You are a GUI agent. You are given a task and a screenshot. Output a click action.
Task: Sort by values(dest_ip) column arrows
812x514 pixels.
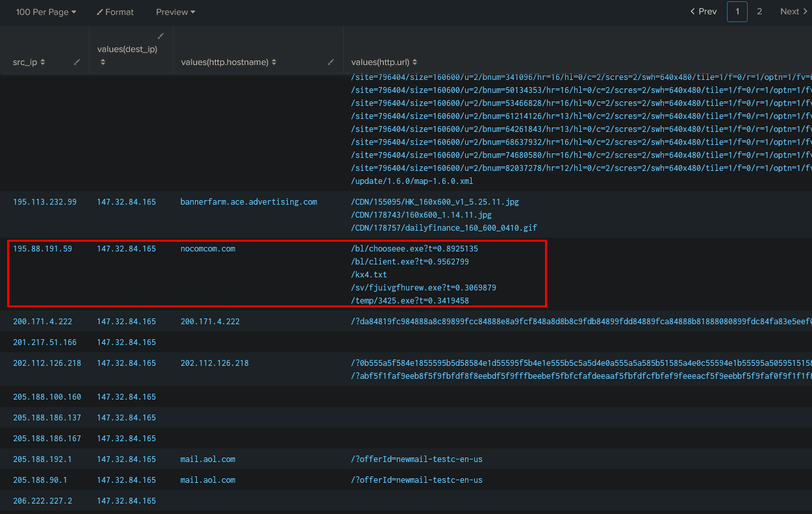[102, 62]
